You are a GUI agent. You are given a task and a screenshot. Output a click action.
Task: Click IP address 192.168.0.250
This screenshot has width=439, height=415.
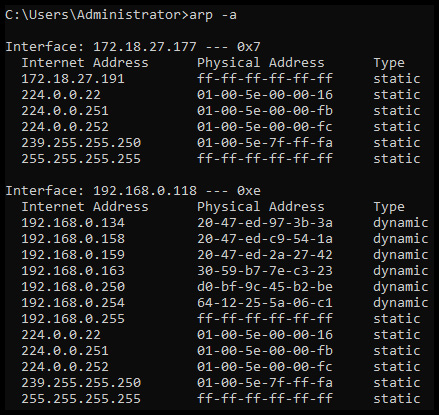click(x=73, y=287)
